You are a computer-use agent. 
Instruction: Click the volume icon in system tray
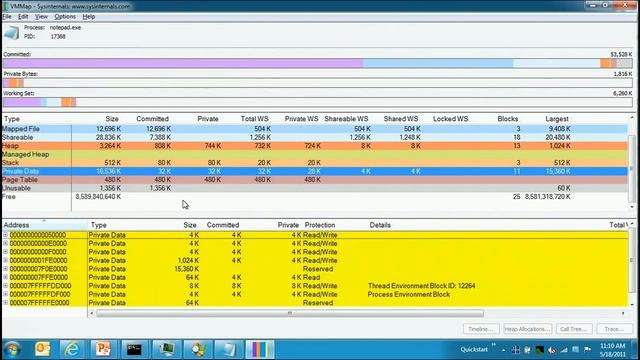point(552,350)
